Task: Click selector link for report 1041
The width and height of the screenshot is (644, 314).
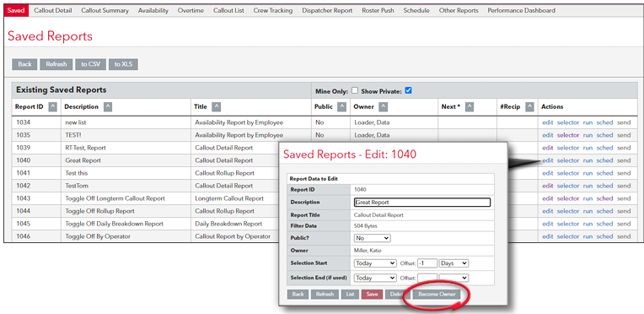Action: click(x=568, y=173)
